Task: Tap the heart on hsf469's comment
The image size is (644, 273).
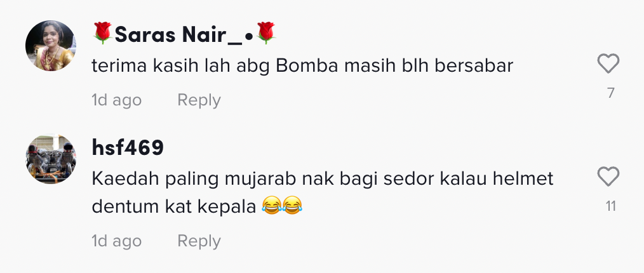Action: pyautogui.click(x=608, y=176)
